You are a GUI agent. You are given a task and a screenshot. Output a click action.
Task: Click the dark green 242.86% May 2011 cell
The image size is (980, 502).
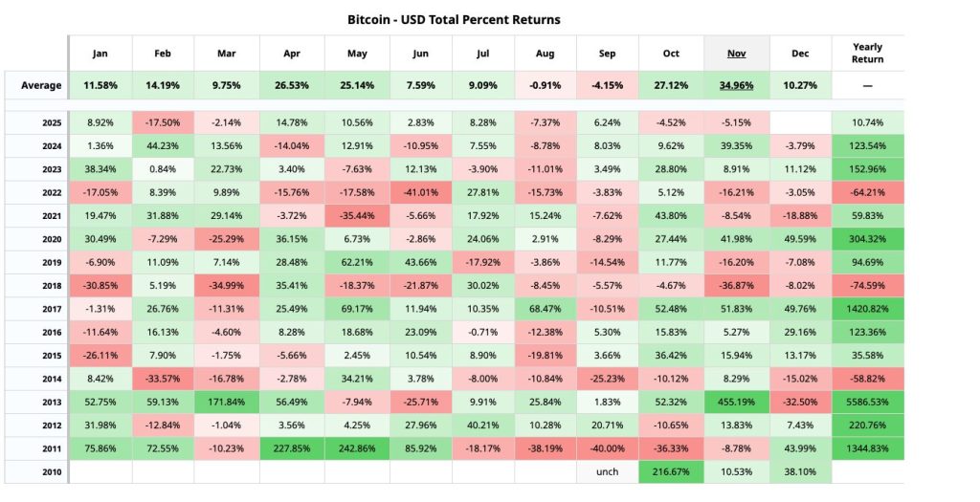[355, 448]
